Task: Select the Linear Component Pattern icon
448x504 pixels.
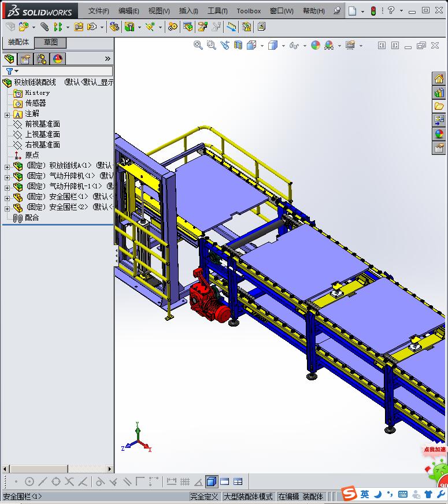Action: 58,27
